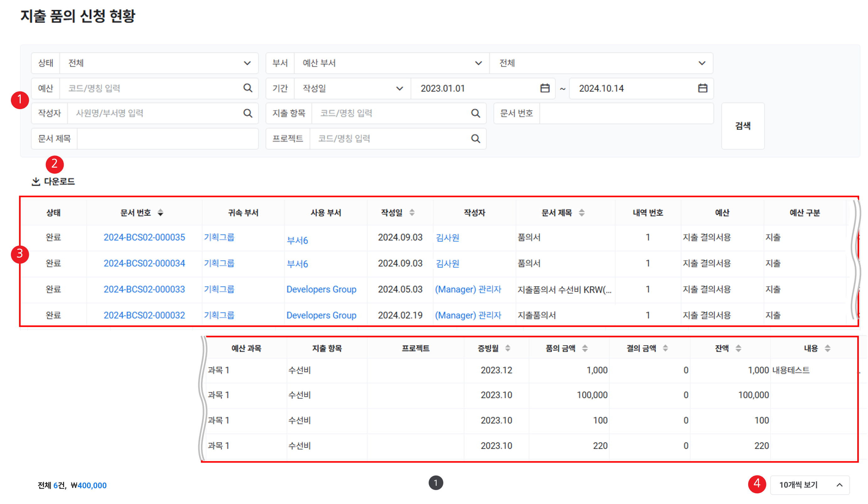Sort by 품의 금액 column arrows
Viewport: 868px width, 504px height.
(x=585, y=349)
